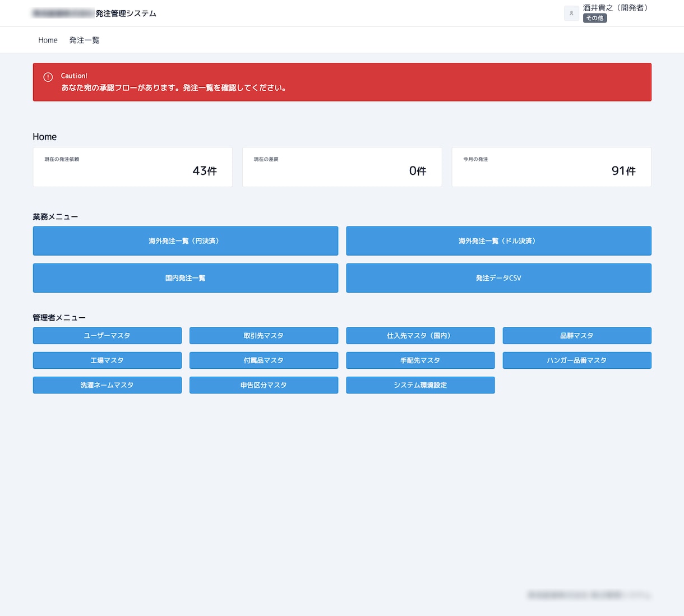This screenshot has width=684, height=616.
Task: Click the 今月の発注 91件 card
Action: 552,167
